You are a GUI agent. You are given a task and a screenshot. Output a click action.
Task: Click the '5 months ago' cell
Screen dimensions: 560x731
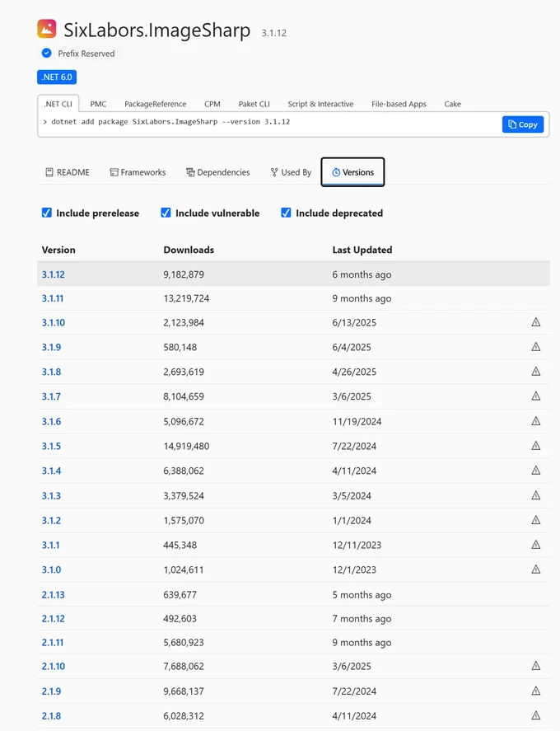pyautogui.click(x=362, y=595)
